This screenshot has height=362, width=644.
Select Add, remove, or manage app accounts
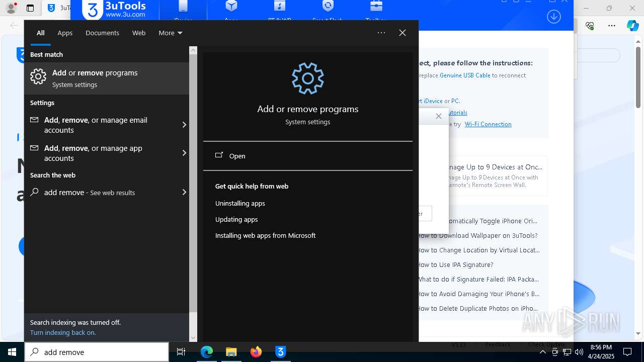coord(107,153)
